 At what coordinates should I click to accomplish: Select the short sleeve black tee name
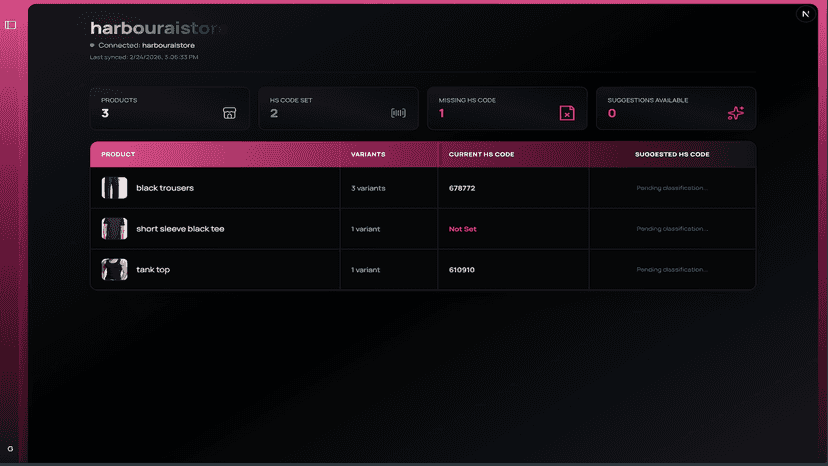(180, 229)
